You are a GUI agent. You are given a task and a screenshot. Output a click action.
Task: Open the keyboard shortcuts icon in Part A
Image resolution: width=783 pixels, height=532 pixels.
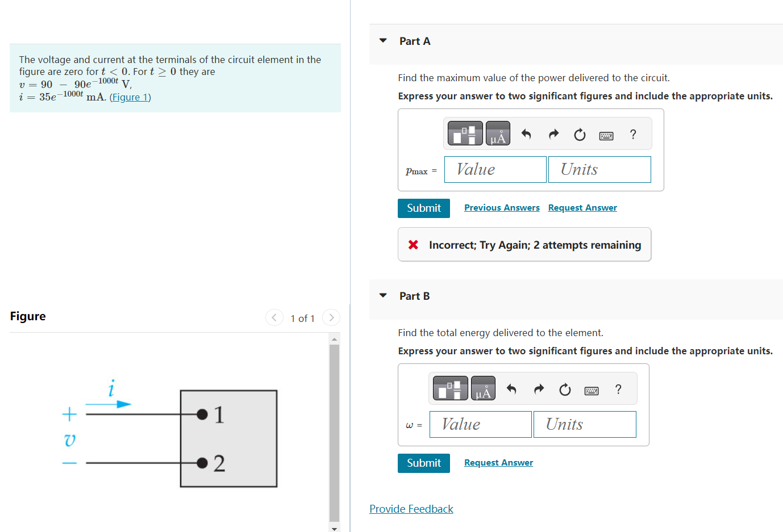(x=606, y=135)
